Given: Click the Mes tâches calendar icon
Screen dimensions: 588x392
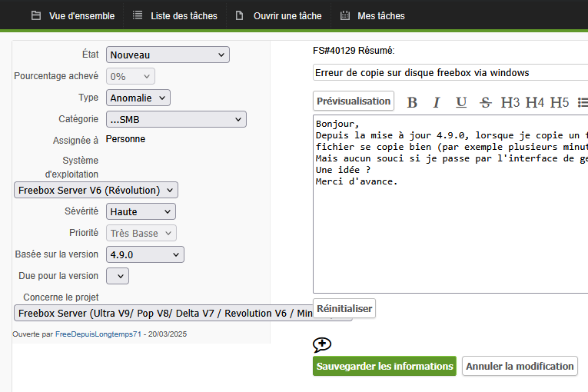Looking at the screenshot, I should (345, 15).
